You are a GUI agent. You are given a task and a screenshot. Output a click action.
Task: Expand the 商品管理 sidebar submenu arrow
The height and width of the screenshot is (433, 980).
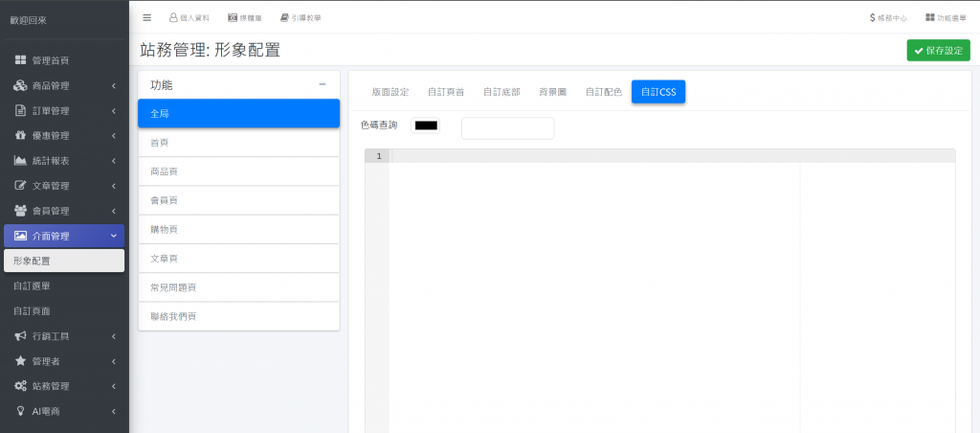tap(113, 86)
